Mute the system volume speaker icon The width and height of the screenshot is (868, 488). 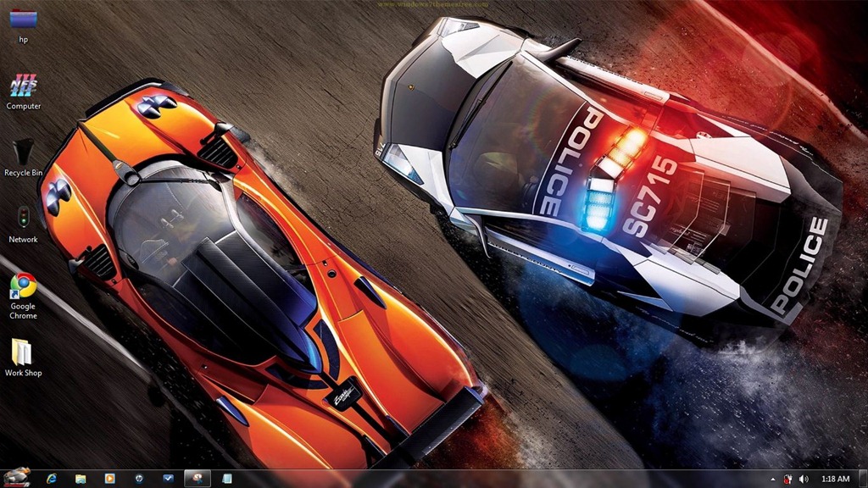[804, 480]
